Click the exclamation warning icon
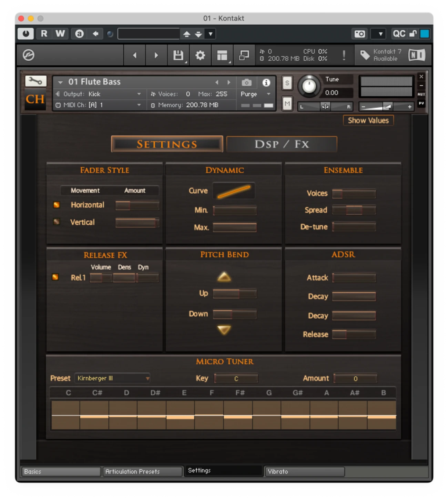 (344, 55)
